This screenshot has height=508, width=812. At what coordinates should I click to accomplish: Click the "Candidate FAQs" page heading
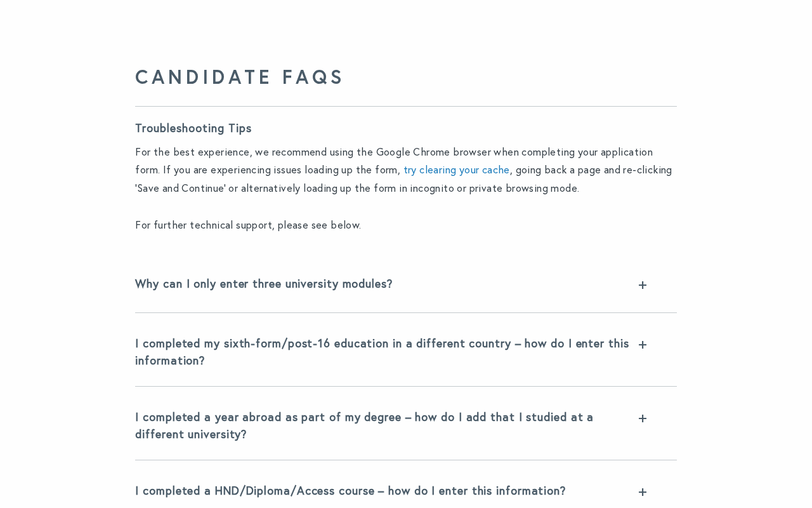pyautogui.click(x=239, y=77)
